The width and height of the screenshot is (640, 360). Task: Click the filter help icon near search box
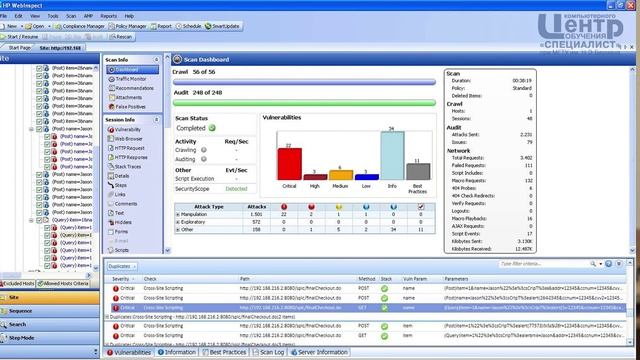click(609, 264)
